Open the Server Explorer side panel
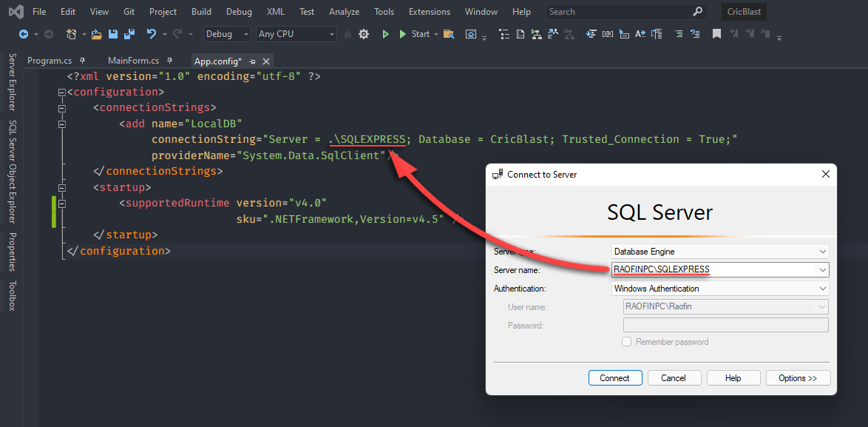Viewport: 868px width, 427px height. coord(12,82)
